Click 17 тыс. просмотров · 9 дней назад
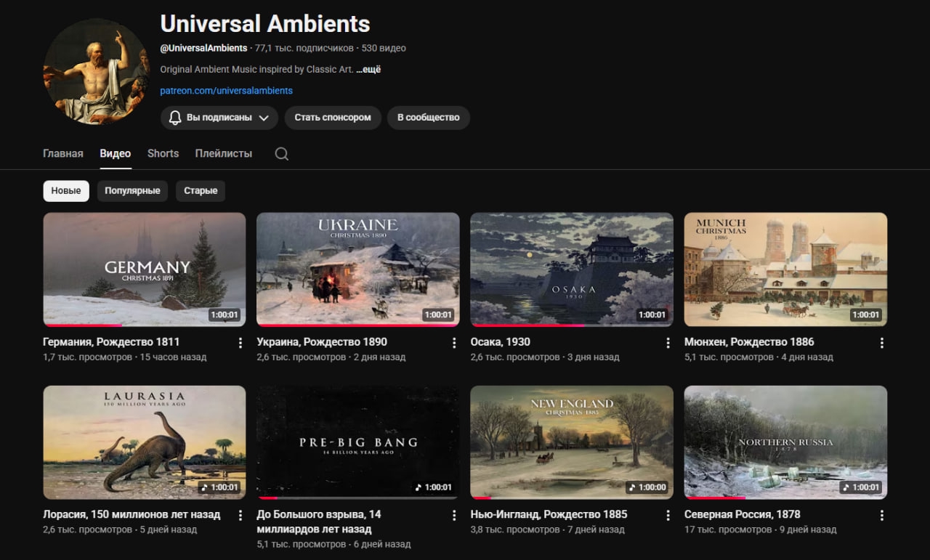Image resolution: width=930 pixels, height=560 pixels. 761,530
